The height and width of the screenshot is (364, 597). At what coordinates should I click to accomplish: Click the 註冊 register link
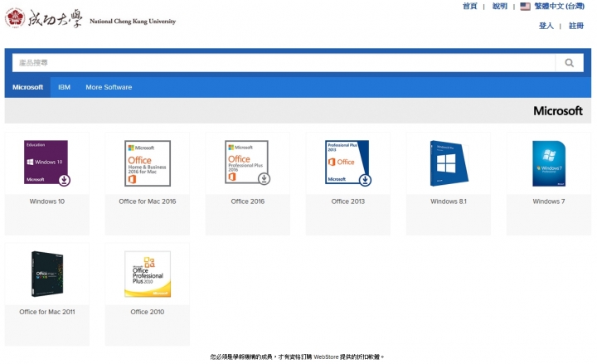pyautogui.click(x=576, y=26)
